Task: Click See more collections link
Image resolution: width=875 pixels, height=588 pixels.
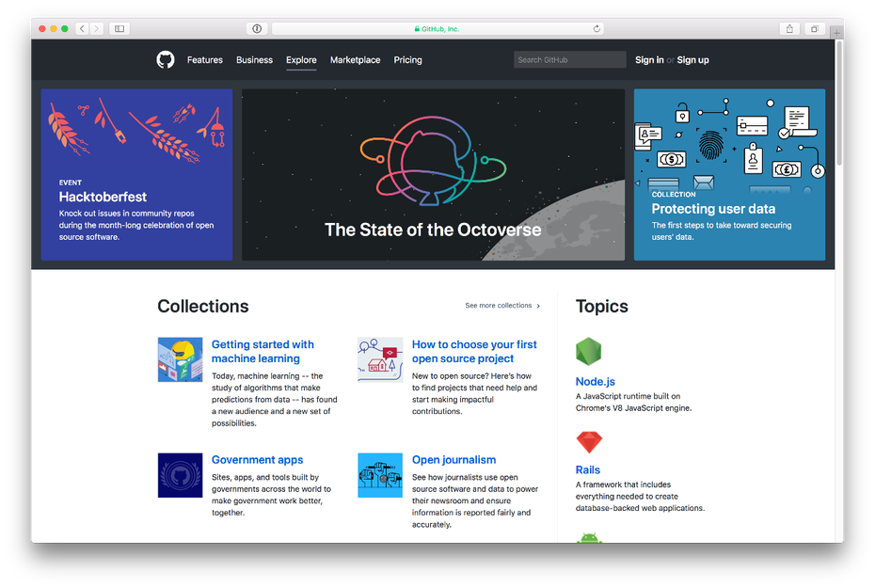Action: tap(502, 306)
